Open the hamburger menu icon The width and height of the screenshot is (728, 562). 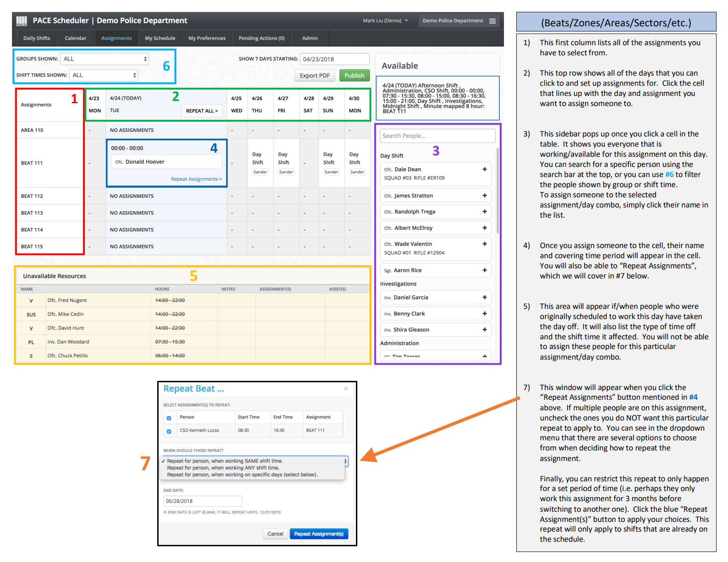click(x=492, y=21)
